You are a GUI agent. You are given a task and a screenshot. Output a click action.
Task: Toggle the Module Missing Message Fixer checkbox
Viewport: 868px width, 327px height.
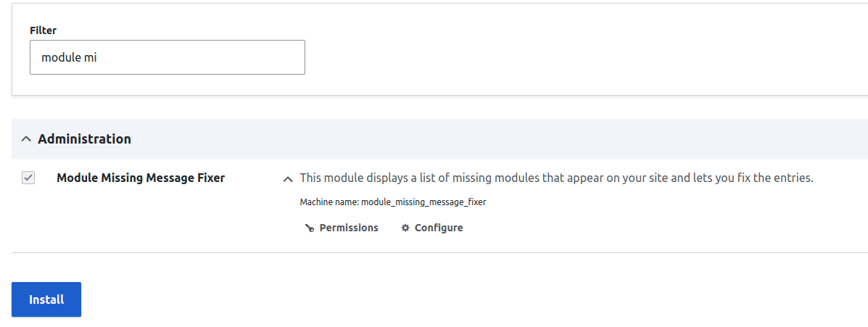(28, 178)
